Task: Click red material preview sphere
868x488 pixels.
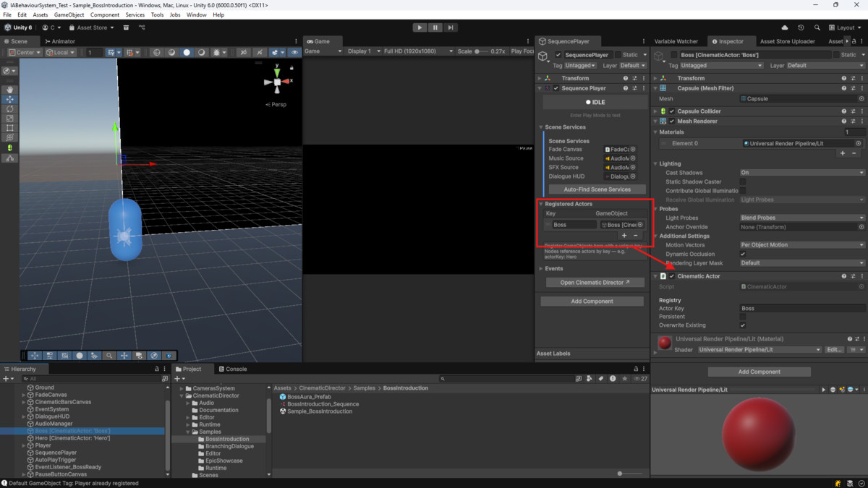Action: click(758, 434)
